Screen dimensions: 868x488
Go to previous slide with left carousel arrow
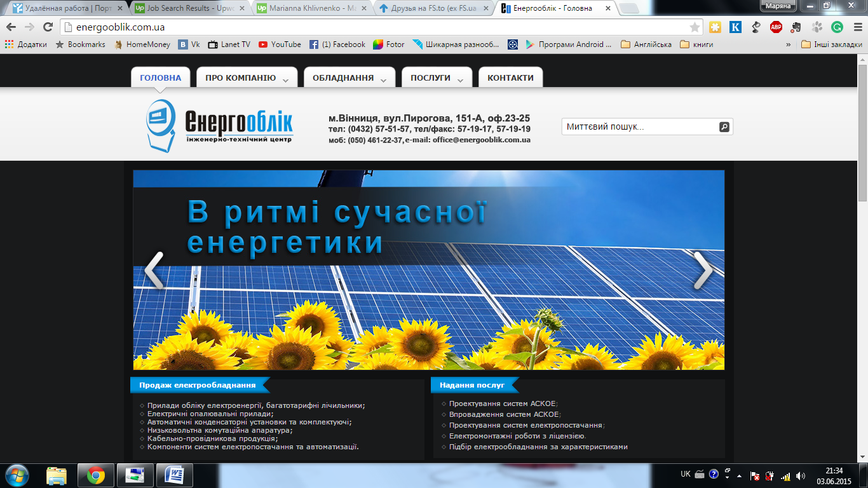click(153, 269)
